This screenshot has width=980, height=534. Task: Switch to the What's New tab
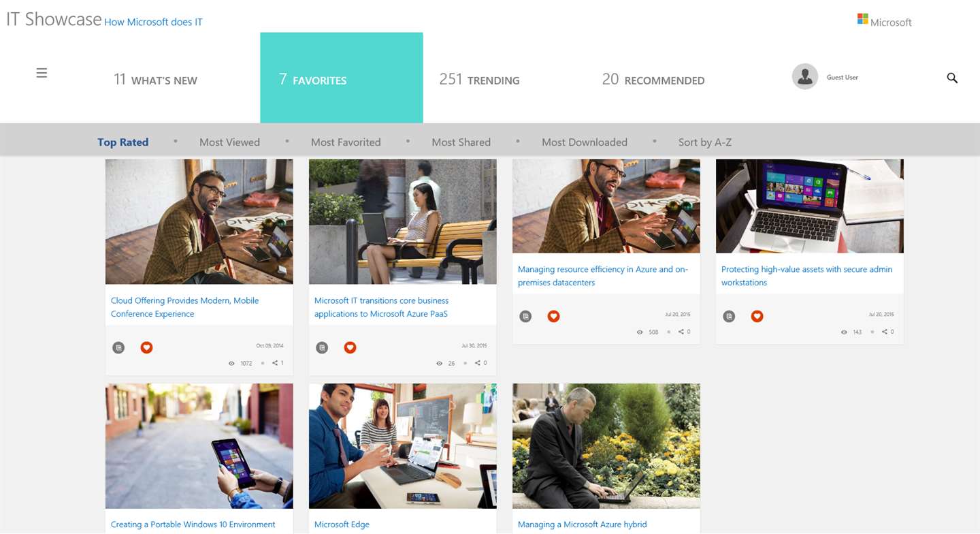click(x=155, y=80)
